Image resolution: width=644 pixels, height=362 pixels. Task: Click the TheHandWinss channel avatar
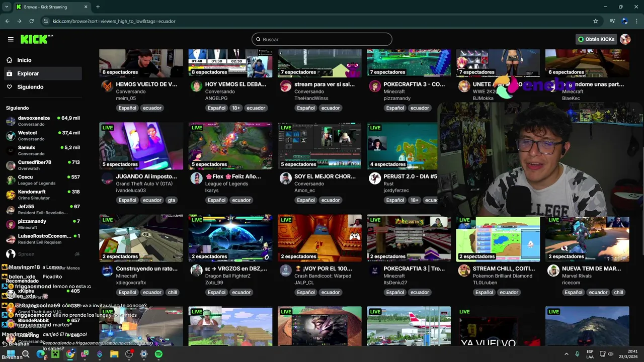click(x=286, y=86)
